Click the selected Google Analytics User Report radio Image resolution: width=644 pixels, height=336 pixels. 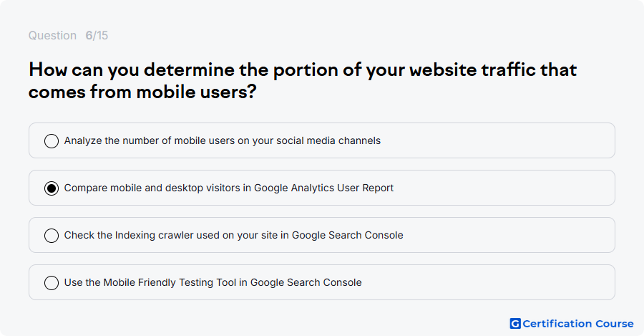click(52, 188)
